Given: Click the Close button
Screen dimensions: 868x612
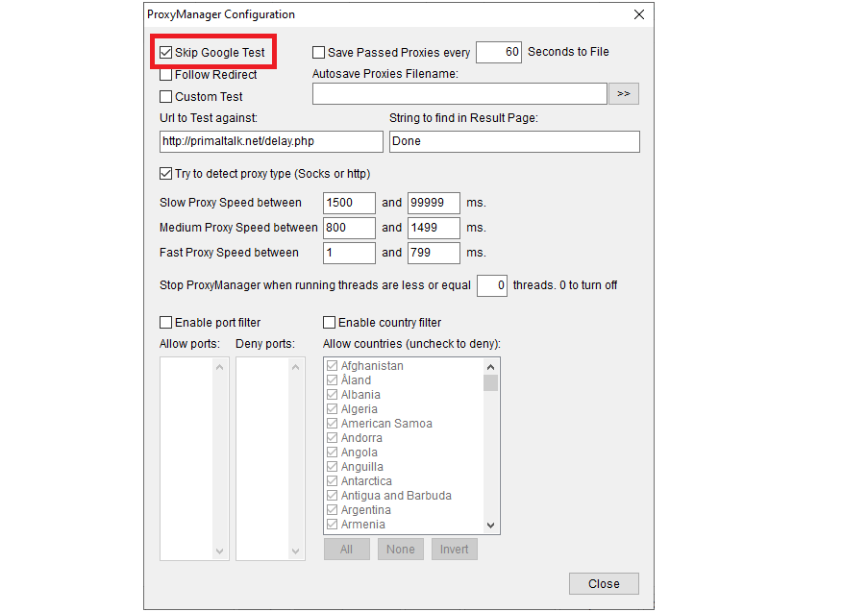Looking at the screenshot, I should (x=604, y=583).
